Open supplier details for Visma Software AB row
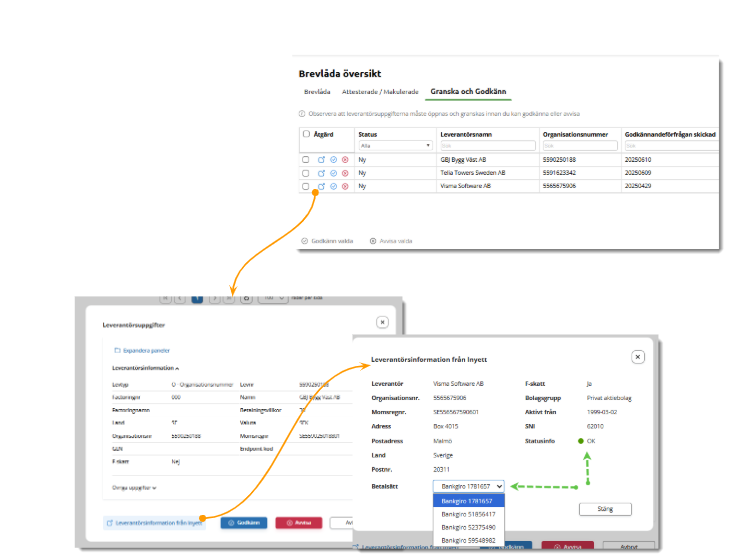Image resolution: width=742 pixels, height=558 pixels. tap(321, 187)
